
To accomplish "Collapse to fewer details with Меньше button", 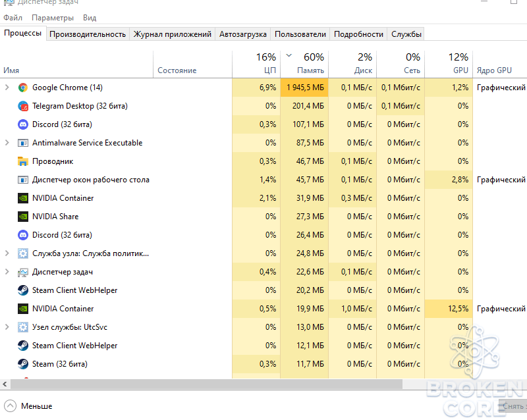I will [x=28, y=406].
